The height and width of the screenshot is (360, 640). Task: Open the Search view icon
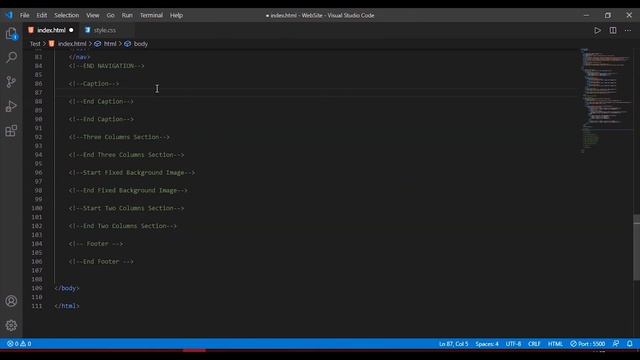click(11, 57)
